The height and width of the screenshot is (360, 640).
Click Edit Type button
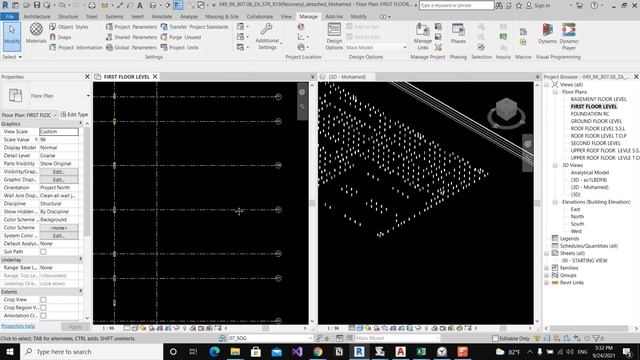[x=74, y=115]
